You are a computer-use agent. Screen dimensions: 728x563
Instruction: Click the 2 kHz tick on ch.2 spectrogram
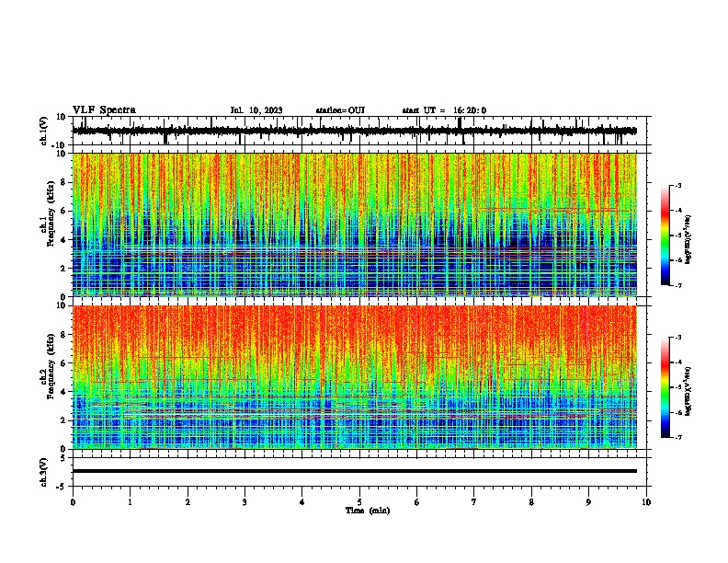point(63,420)
